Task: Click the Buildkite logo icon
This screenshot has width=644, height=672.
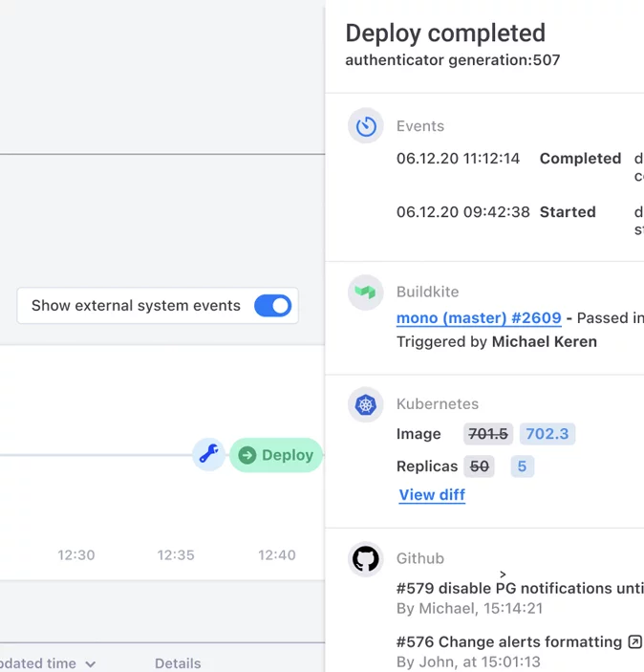Action: click(x=366, y=293)
